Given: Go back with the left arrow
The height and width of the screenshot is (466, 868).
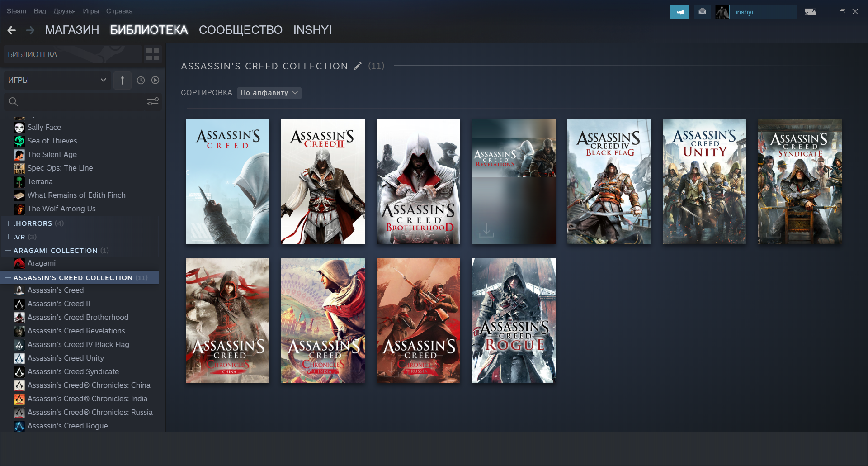Looking at the screenshot, I should click(x=12, y=30).
